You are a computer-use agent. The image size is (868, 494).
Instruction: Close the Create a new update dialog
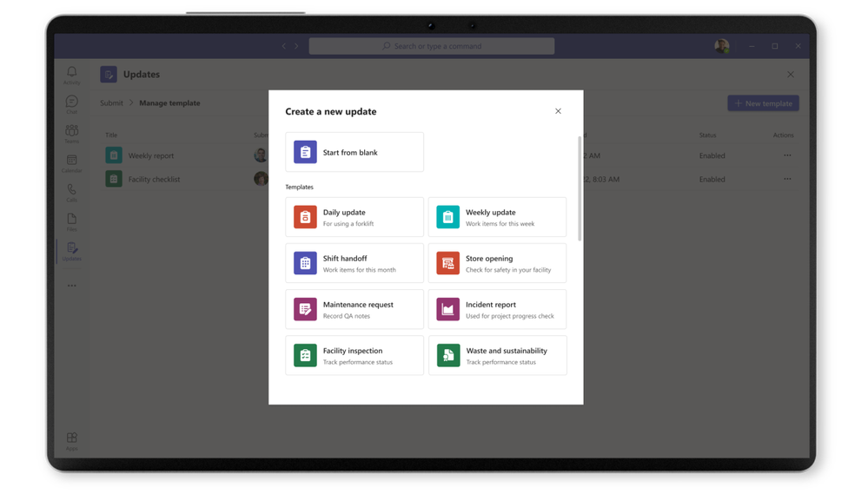pos(558,111)
